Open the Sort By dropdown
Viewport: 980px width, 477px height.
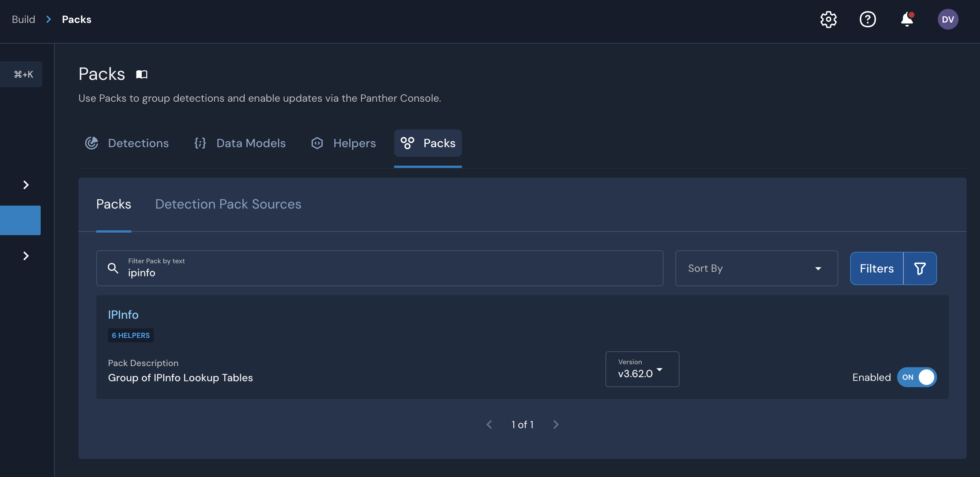pyautogui.click(x=756, y=268)
